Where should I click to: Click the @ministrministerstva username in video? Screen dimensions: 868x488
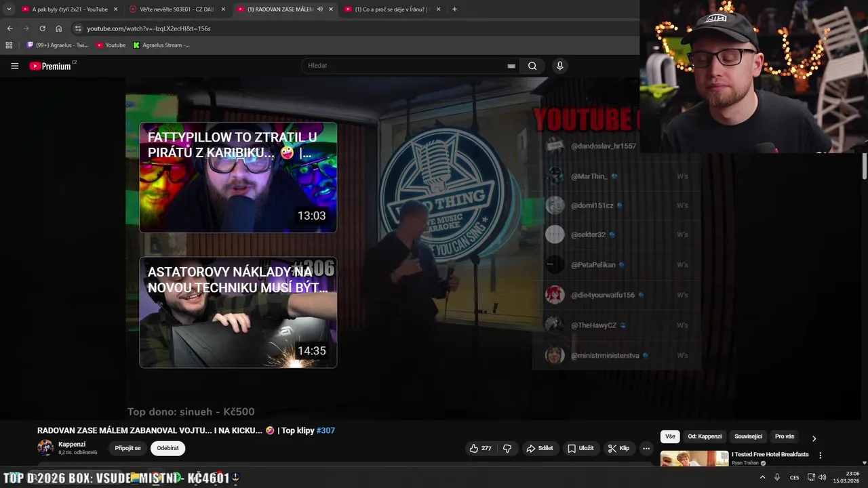coord(605,355)
